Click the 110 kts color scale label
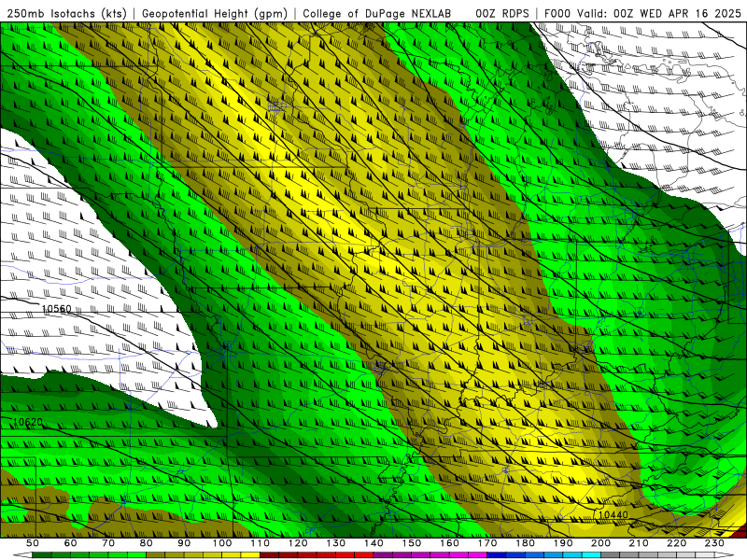The image size is (747, 560). click(261, 543)
